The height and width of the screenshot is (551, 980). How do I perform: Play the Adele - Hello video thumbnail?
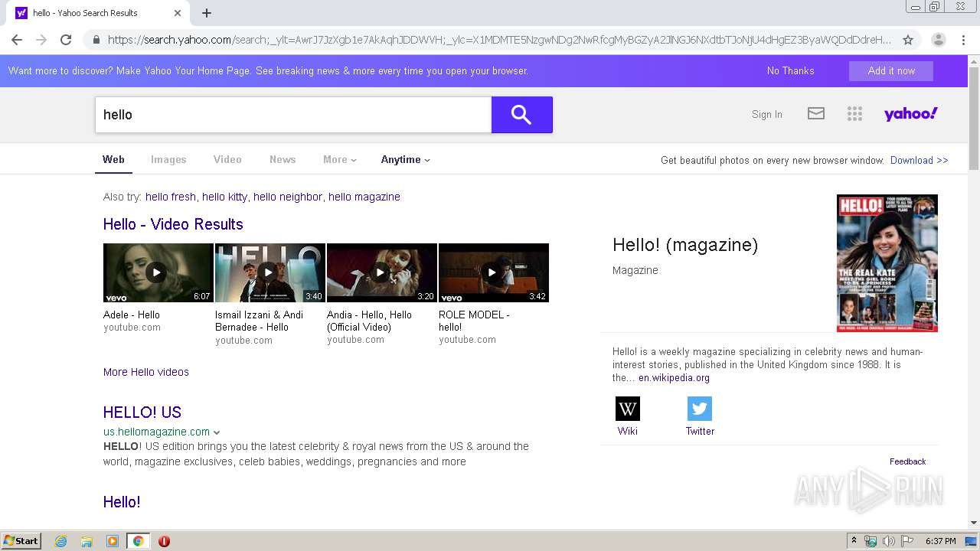click(158, 273)
